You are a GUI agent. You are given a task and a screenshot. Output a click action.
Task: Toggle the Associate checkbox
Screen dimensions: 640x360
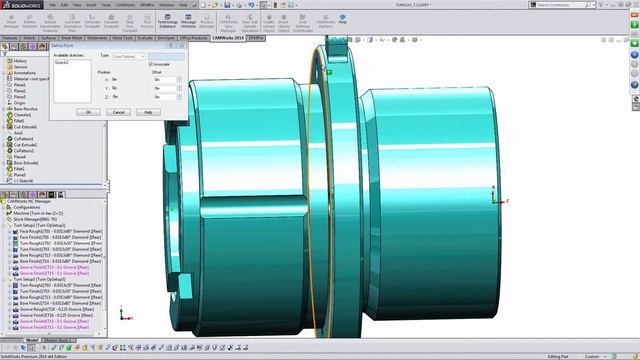coord(151,64)
